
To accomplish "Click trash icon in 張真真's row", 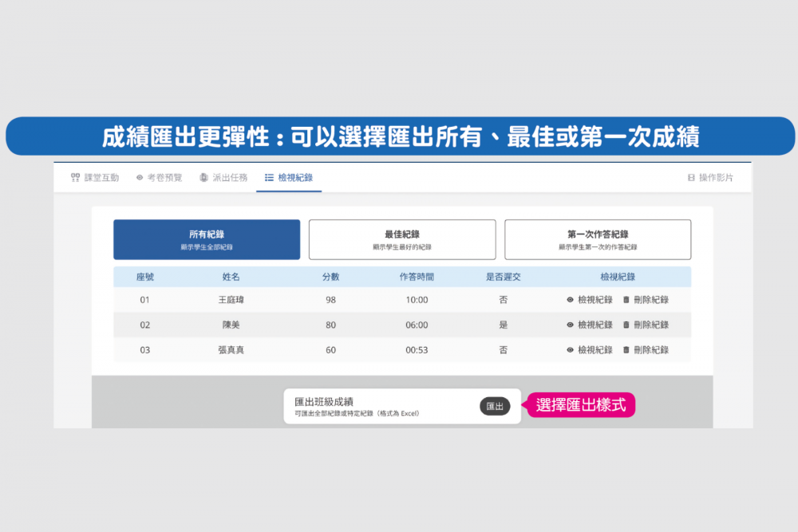I will [626, 350].
